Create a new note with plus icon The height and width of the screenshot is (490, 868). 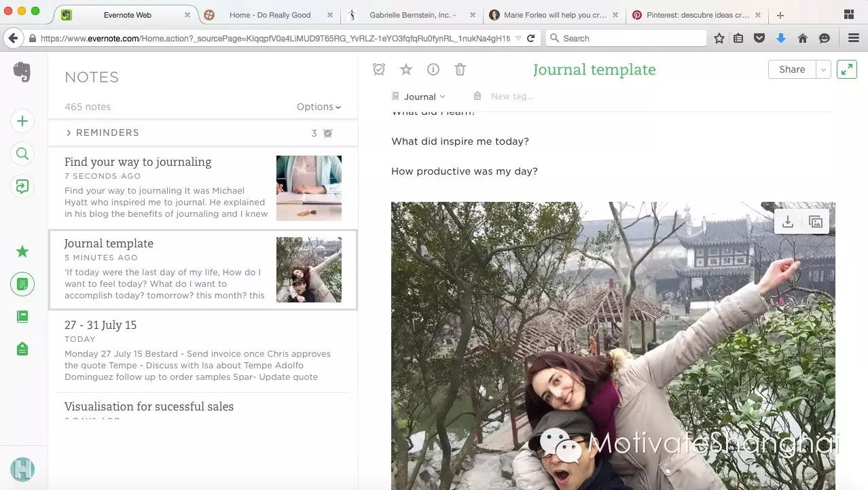[x=22, y=122]
